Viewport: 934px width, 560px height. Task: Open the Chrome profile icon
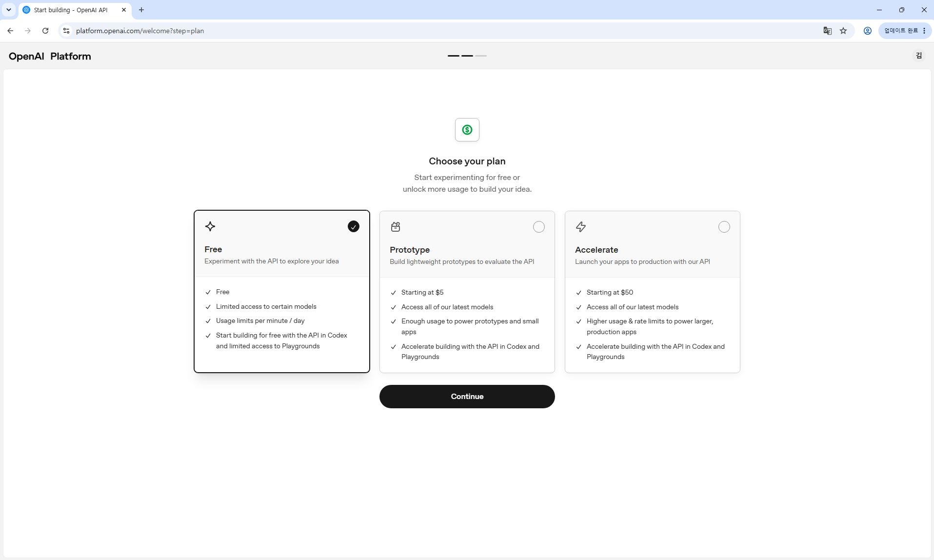(x=868, y=31)
